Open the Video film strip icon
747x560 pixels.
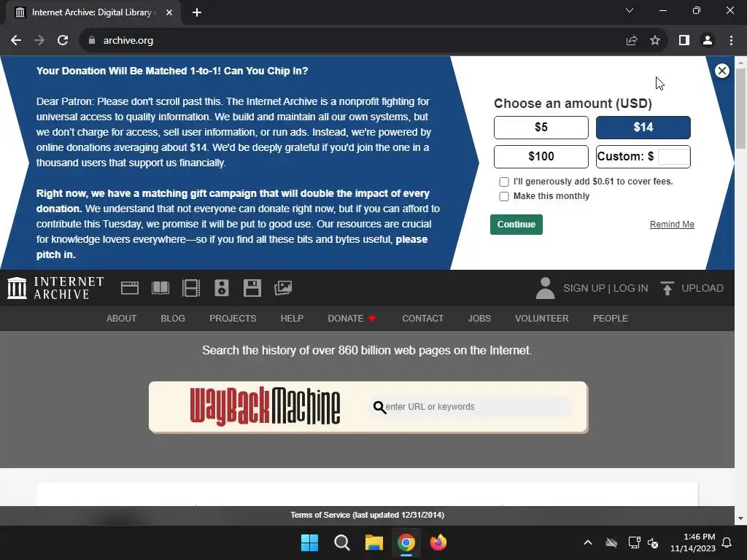pyautogui.click(x=191, y=288)
